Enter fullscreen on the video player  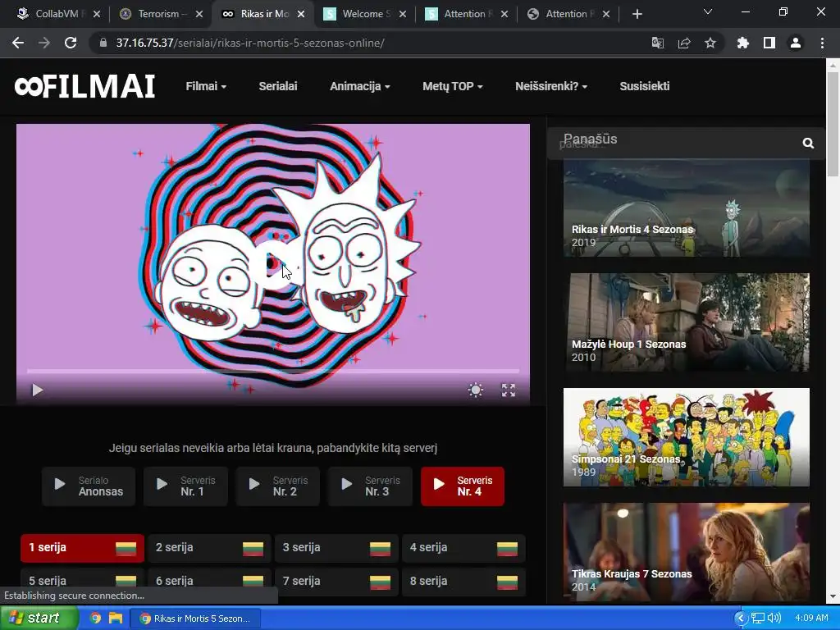point(509,390)
